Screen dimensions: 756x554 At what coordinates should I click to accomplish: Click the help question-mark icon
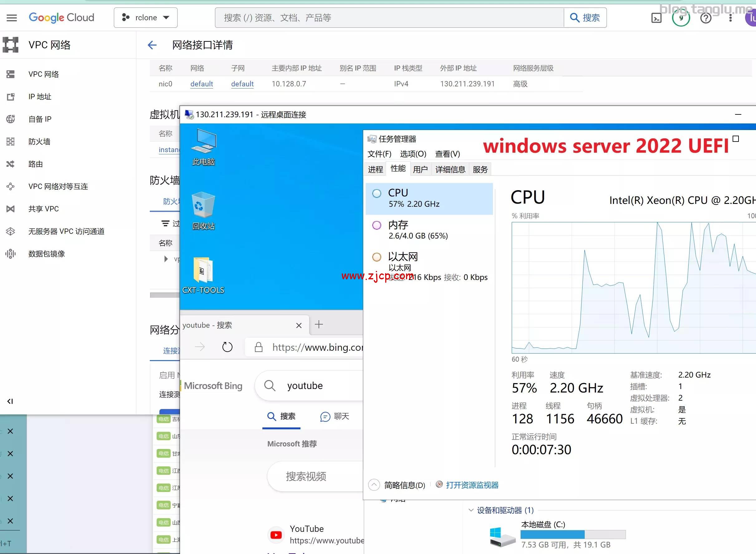(x=706, y=17)
